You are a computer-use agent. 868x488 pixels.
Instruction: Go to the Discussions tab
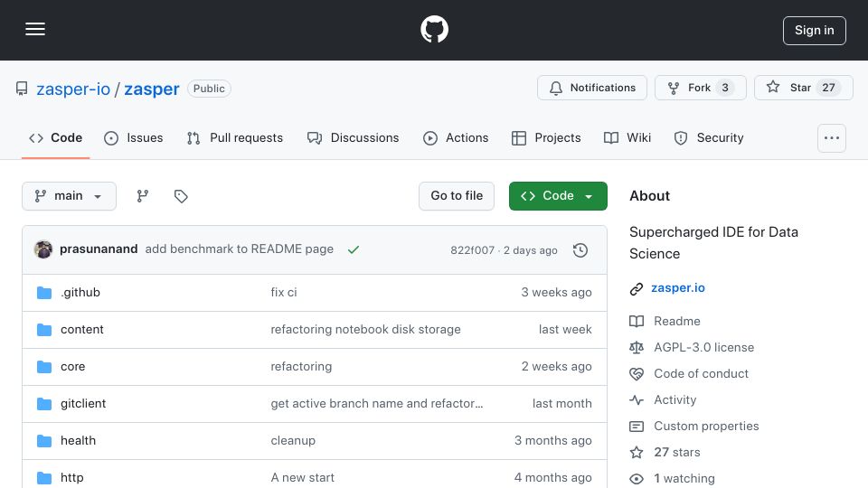pyautogui.click(x=354, y=137)
